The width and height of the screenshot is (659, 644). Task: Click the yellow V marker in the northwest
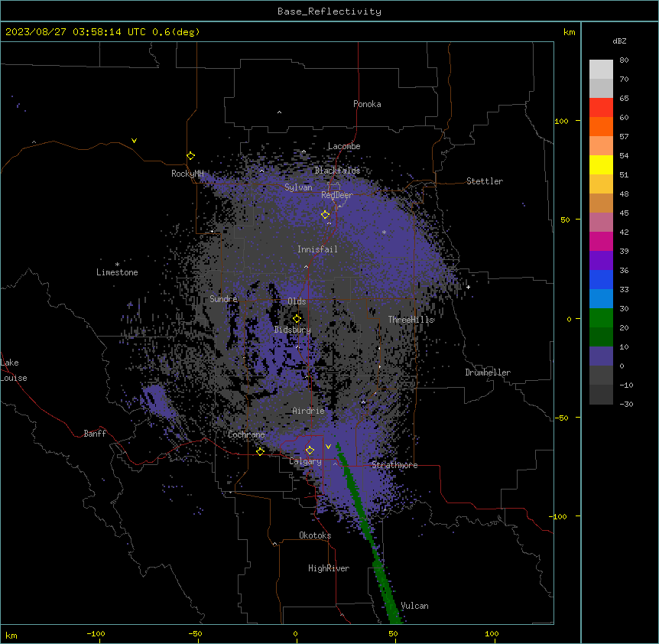tap(134, 141)
